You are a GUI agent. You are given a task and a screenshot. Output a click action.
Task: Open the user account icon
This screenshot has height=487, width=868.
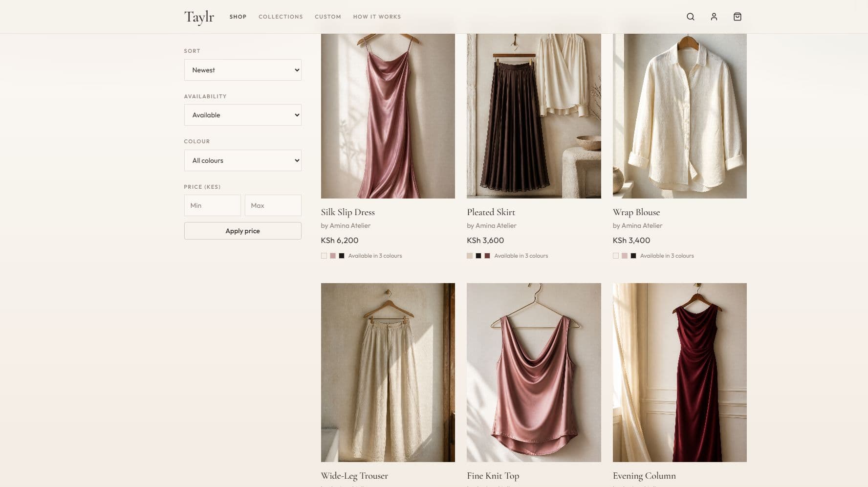click(x=714, y=17)
